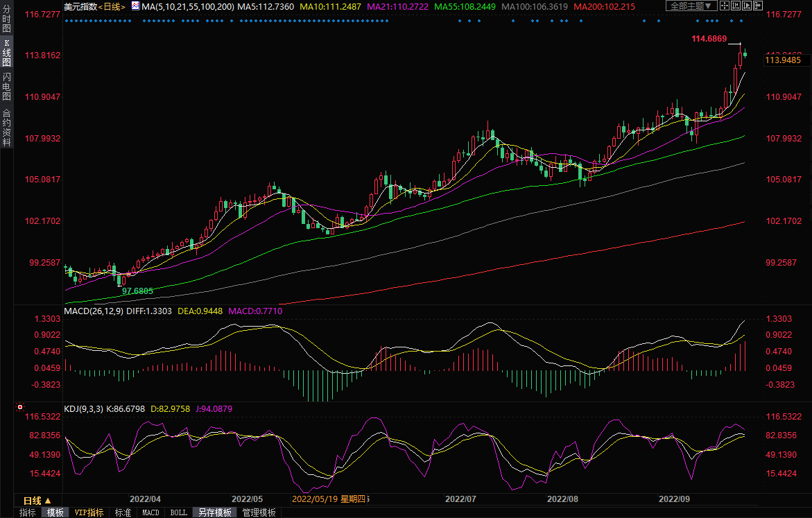Viewport: 812px width, 518px height.
Task: Click the VIP指标 button
Action: (89, 512)
